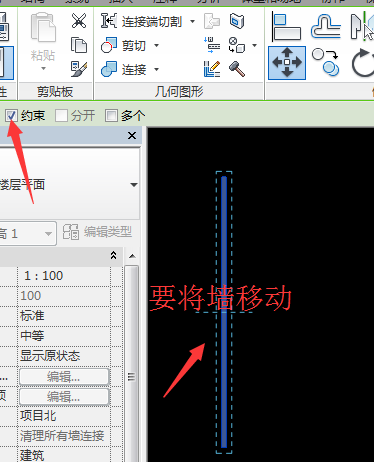Open the 剪切 dropdown arrow

156,45
